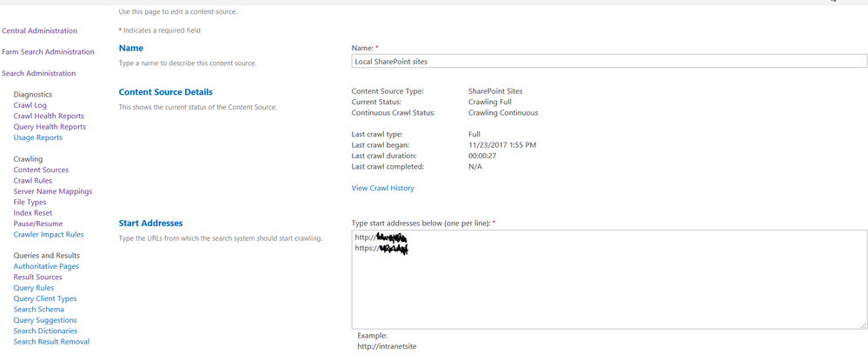The height and width of the screenshot is (361, 868).
Task: Open Query Suggestions
Action: (45, 320)
